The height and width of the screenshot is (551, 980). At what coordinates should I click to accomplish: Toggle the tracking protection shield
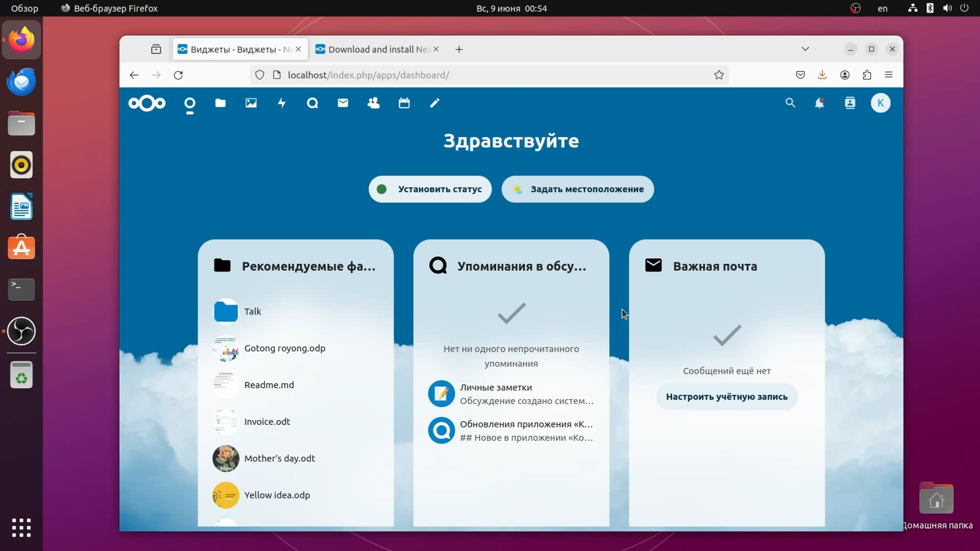coord(260,75)
